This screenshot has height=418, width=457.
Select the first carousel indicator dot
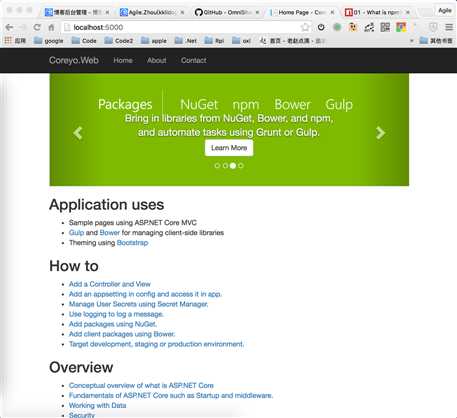[x=217, y=166]
